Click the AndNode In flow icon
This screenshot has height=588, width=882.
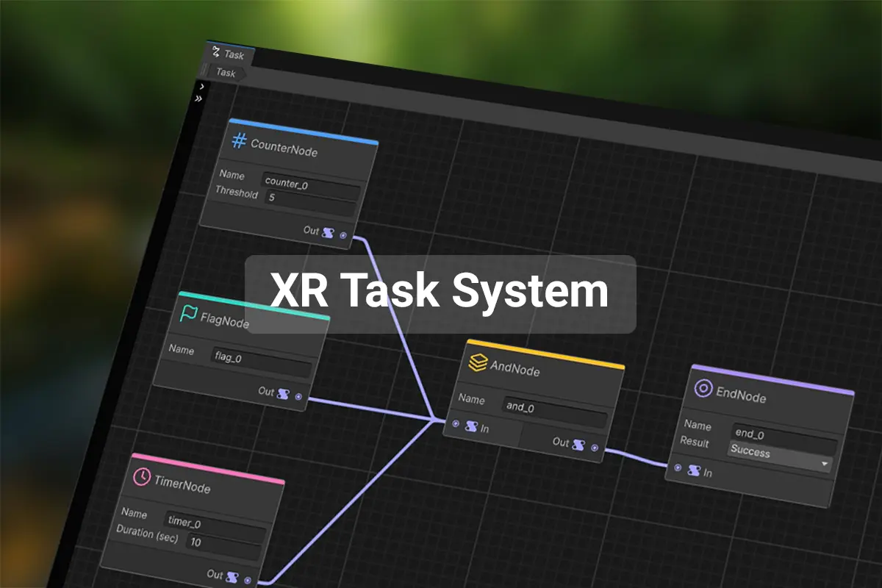pos(471,426)
